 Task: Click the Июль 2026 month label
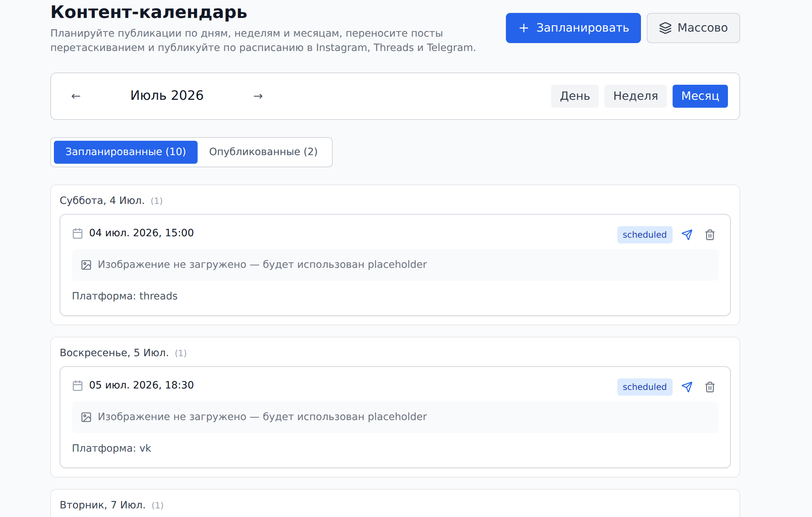(167, 96)
